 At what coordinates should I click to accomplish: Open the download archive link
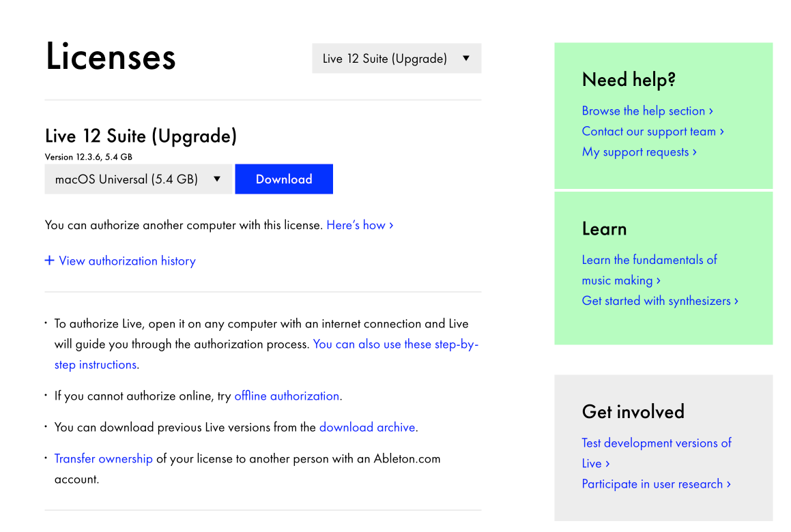[367, 428]
